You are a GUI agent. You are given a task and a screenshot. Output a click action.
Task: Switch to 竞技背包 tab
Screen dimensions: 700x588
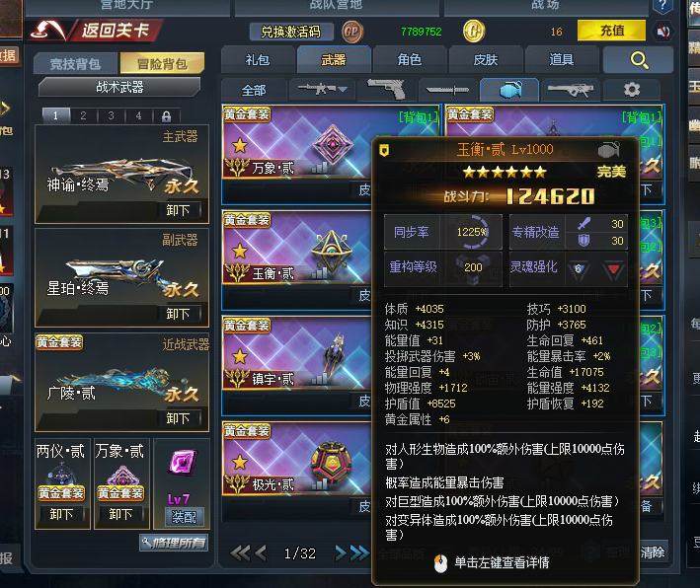pyautogui.click(x=75, y=64)
